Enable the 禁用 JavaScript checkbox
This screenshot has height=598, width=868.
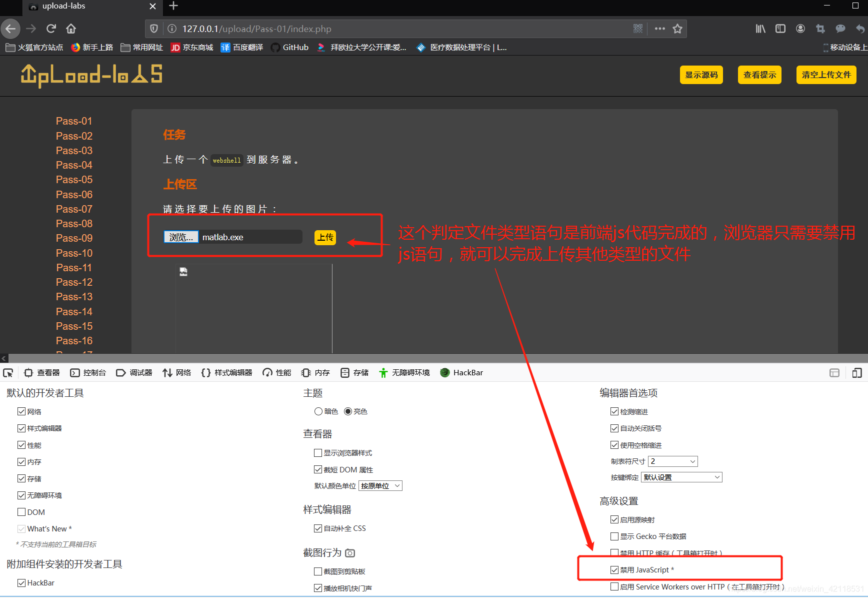click(x=614, y=569)
